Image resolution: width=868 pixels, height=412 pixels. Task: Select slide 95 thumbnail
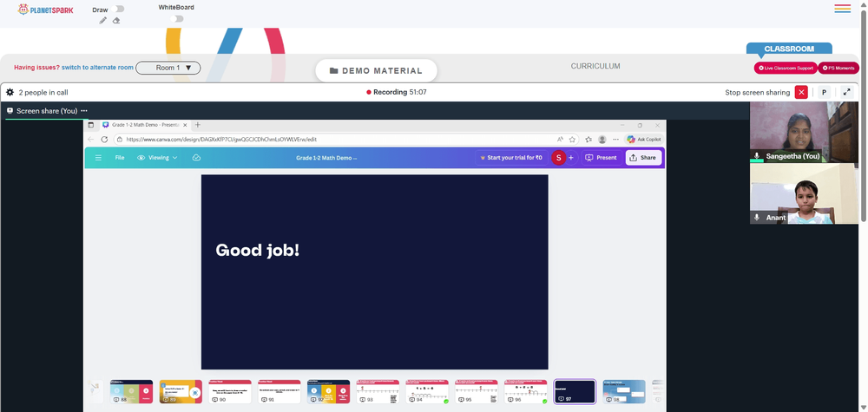tap(476, 391)
